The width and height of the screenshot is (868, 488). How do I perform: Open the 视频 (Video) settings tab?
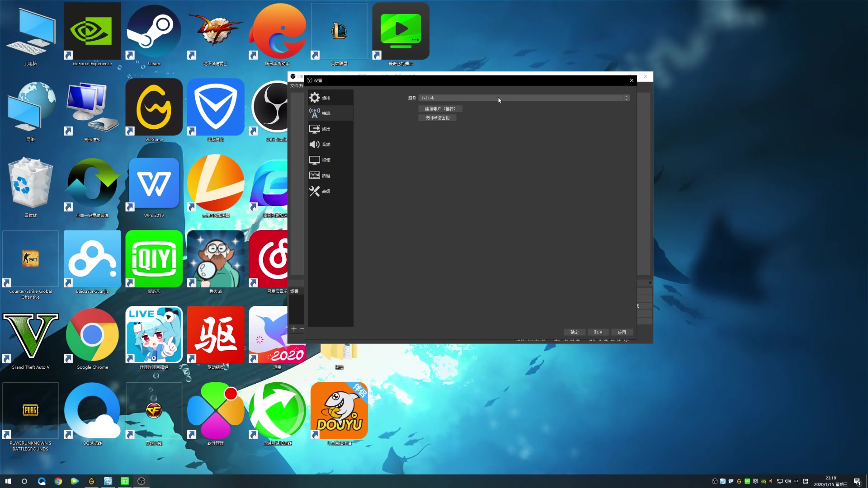(x=330, y=160)
